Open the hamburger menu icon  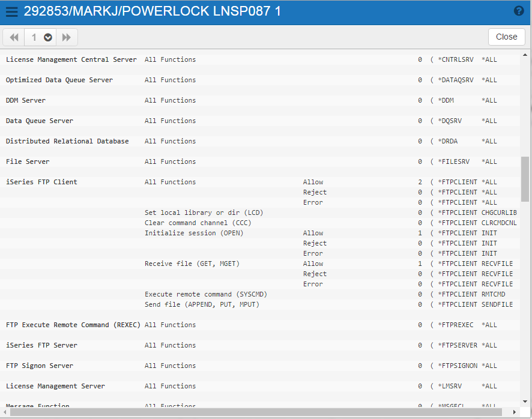[x=11, y=11]
